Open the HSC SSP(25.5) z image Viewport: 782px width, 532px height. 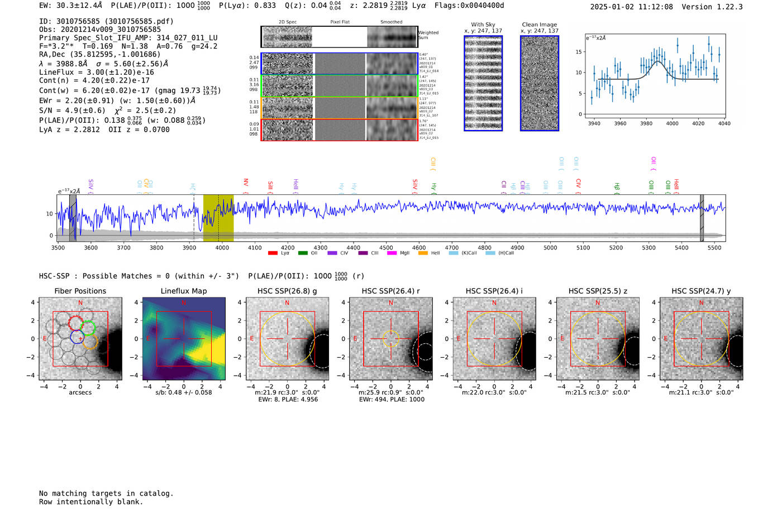pos(598,339)
